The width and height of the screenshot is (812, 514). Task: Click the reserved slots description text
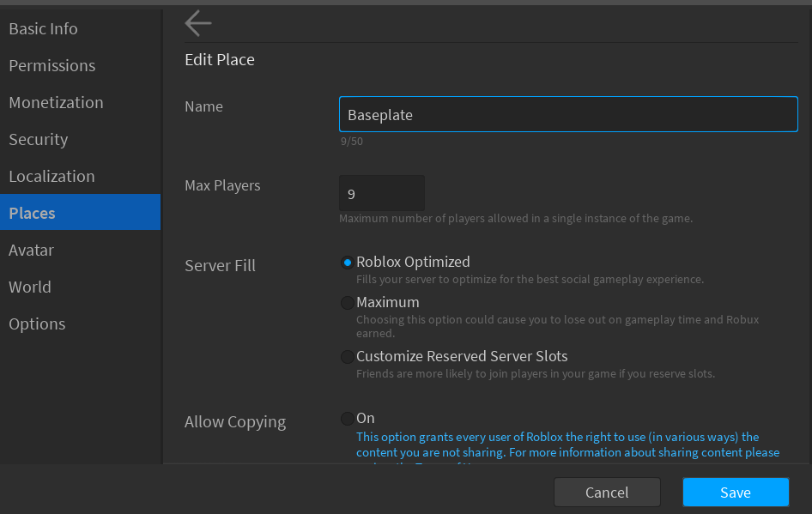click(x=536, y=373)
